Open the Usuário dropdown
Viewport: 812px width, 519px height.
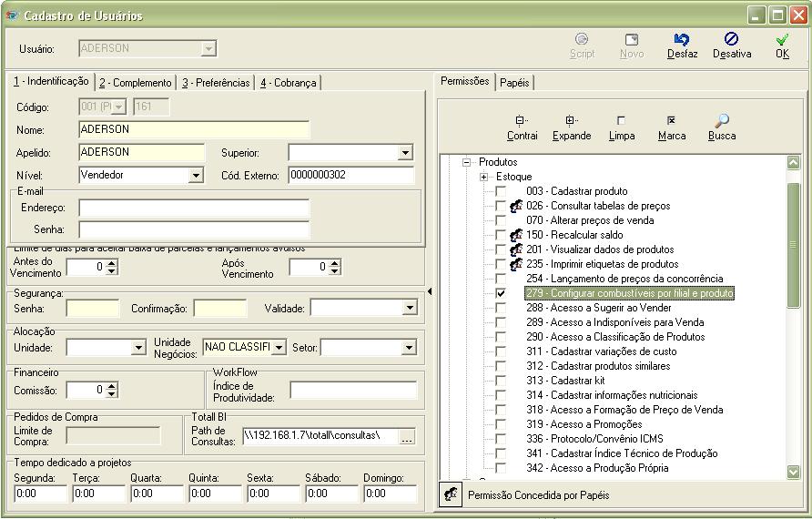(x=208, y=48)
